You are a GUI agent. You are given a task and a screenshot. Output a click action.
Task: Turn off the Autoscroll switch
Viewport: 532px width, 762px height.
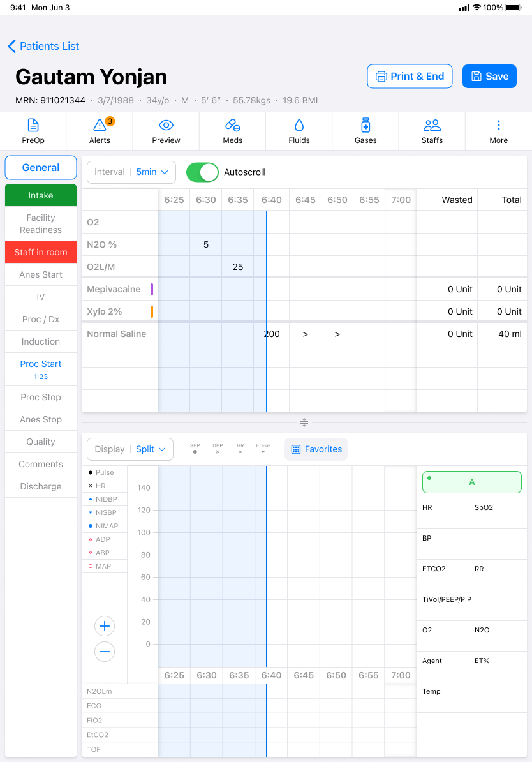(x=202, y=172)
